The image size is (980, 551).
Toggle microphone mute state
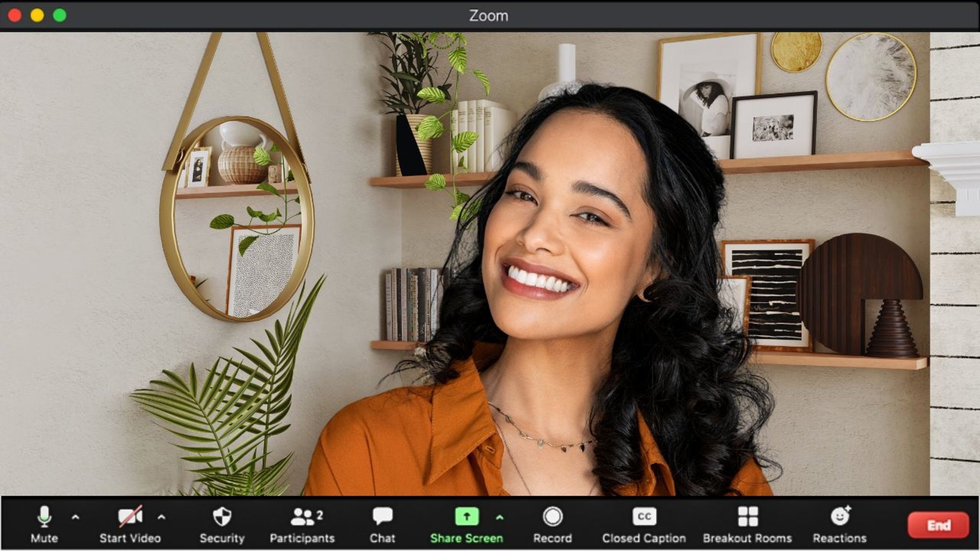pos(45,516)
